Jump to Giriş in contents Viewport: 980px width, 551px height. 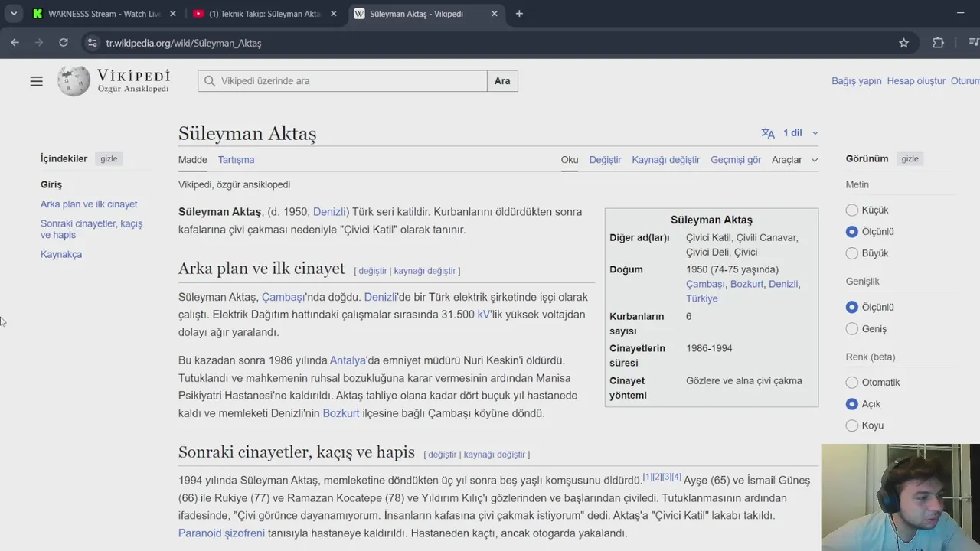point(51,184)
